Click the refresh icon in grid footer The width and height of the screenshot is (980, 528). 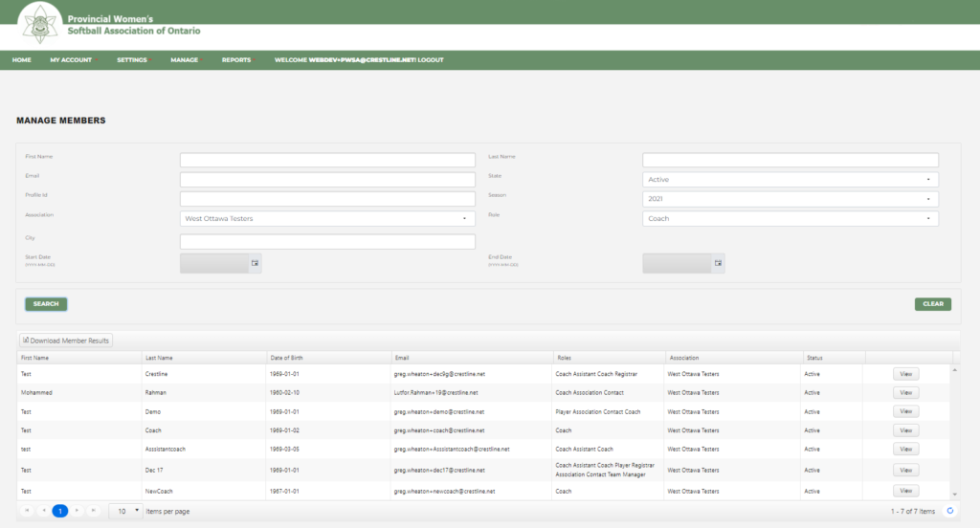tap(950, 512)
